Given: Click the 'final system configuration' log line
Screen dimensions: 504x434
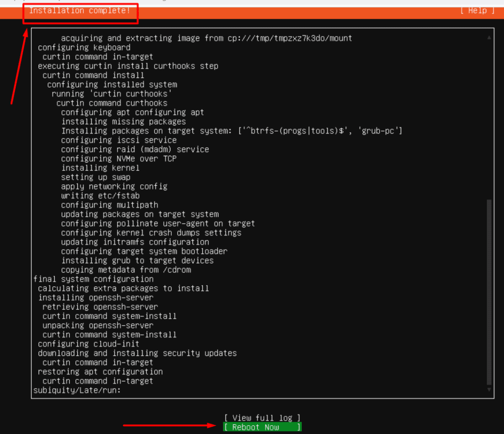Looking at the screenshot, I should coord(93,279).
